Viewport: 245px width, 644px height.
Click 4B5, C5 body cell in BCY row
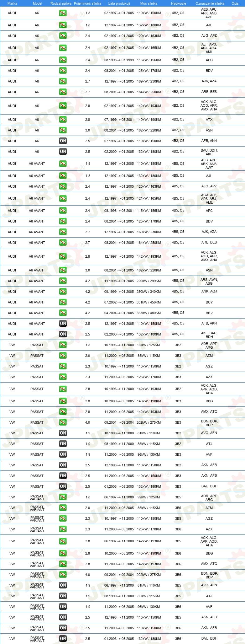tap(178, 302)
